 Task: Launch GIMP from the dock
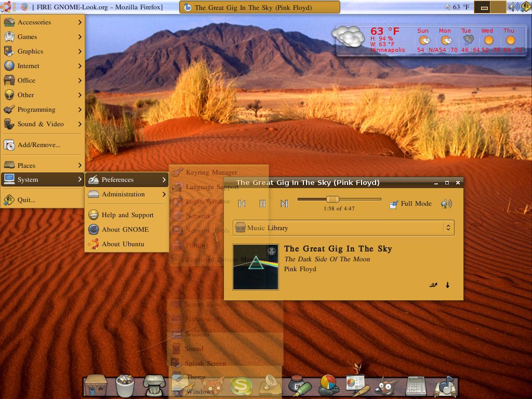(x=386, y=386)
